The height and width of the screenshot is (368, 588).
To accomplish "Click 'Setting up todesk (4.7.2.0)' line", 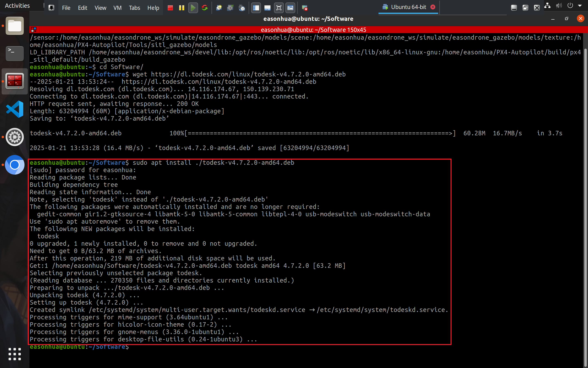I will pyautogui.click(x=87, y=302).
